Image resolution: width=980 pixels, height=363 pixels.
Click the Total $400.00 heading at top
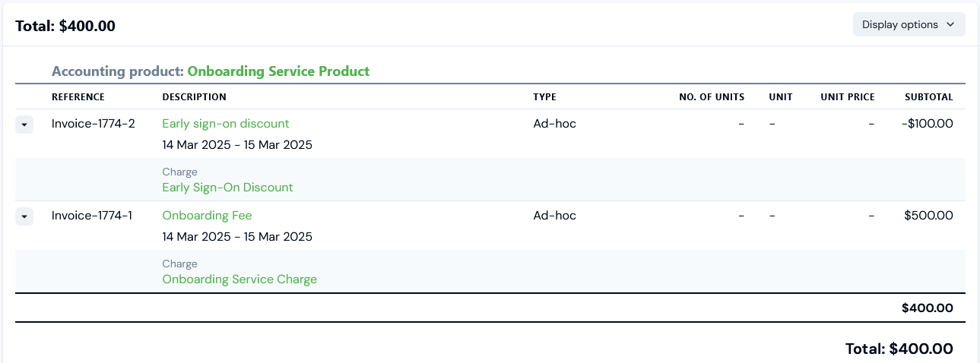[65, 26]
